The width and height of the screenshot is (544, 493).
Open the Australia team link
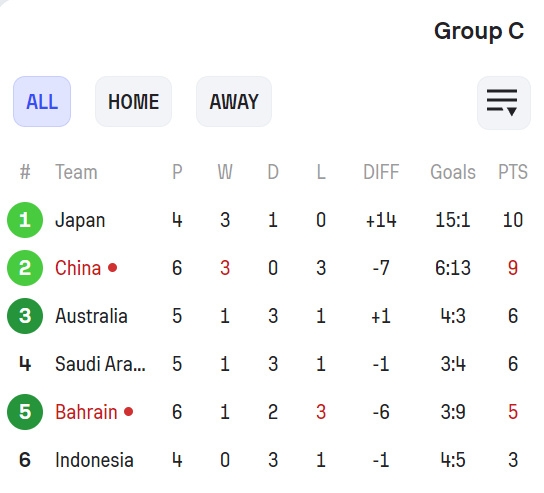pyautogui.click(x=92, y=316)
